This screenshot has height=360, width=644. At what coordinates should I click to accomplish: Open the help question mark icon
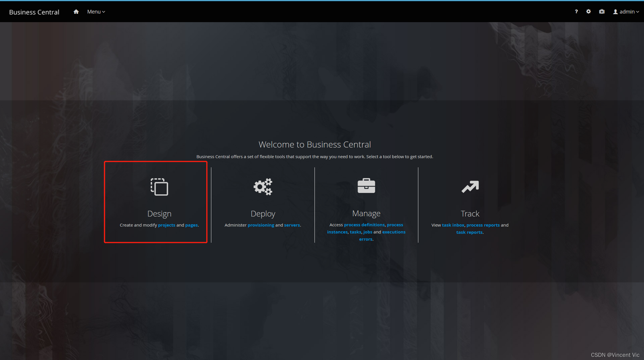576,12
